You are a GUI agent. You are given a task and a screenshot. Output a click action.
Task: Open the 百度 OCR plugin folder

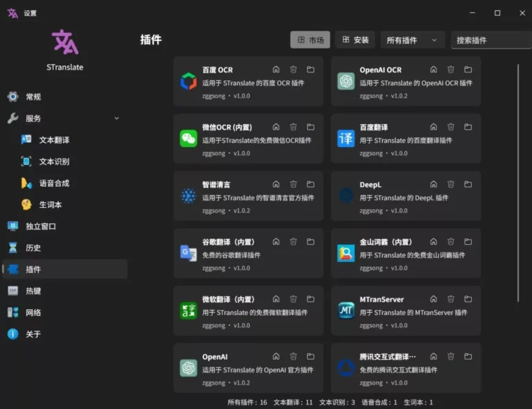point(310,69)
